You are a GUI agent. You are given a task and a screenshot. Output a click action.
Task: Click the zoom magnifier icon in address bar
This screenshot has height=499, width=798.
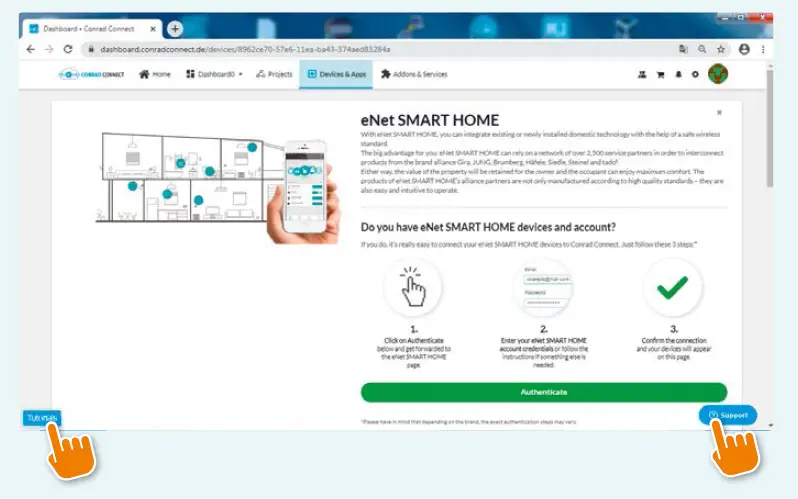702,49
